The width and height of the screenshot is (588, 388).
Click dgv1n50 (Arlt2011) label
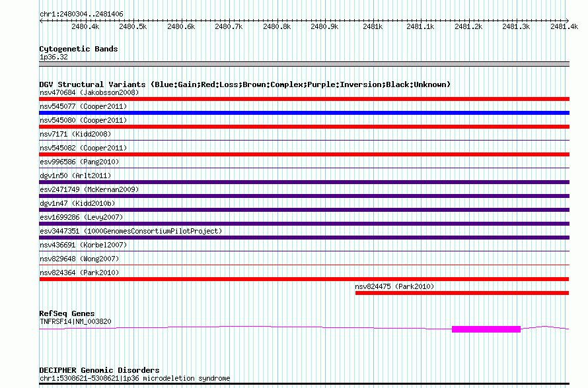[x=75, y=176]
